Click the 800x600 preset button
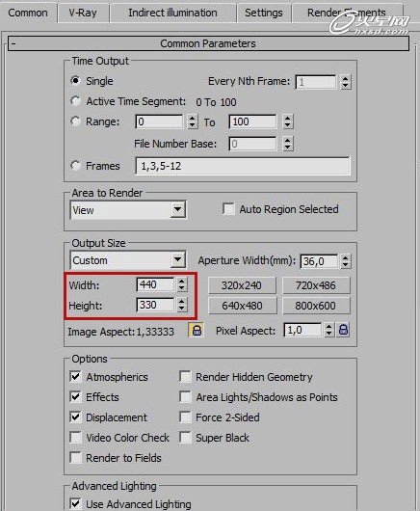The height and width of the screenshot is (511, 420). point(316,306)
